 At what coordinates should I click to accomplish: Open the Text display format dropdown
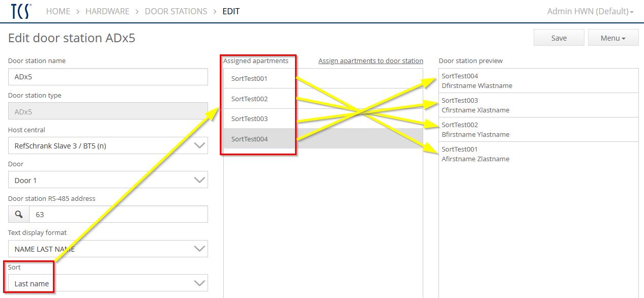point(108,249)
